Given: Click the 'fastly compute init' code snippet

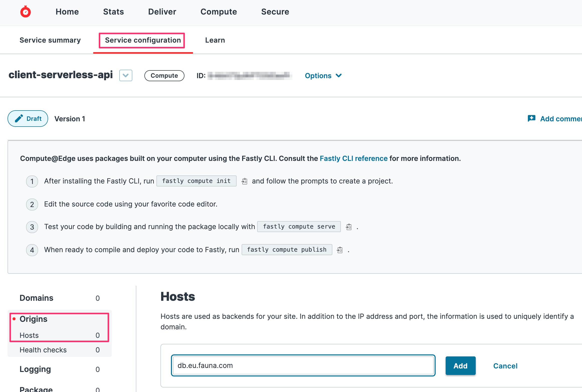Looking at the screenshot, I should (196, 181).
